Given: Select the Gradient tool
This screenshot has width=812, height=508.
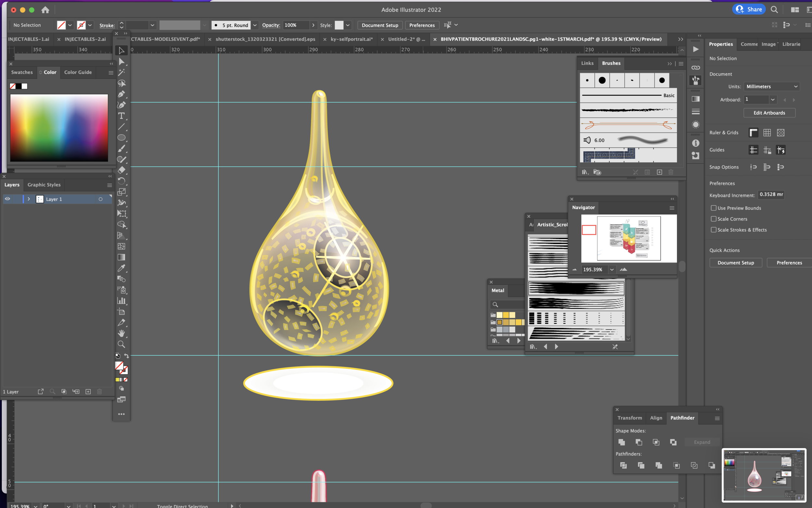Looking at the screenshot, I should tap(121, 257).
